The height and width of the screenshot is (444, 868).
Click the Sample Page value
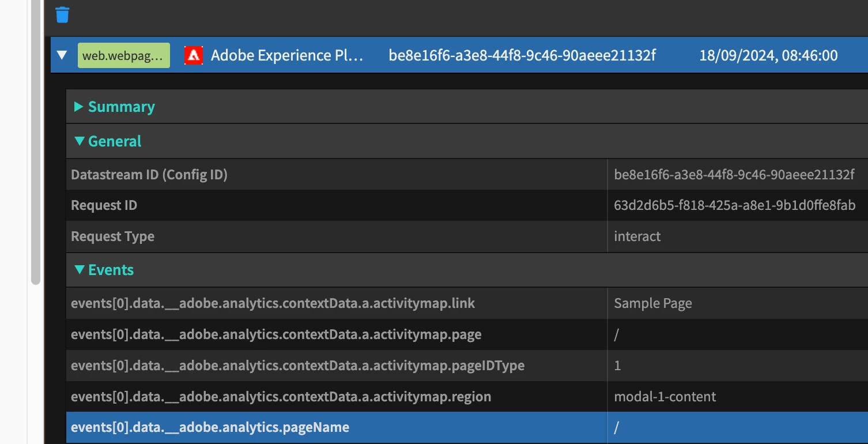[x=653, y=303]
